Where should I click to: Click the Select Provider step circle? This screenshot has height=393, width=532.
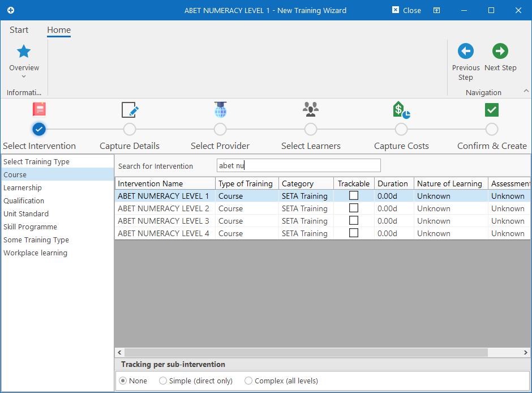tap(220, 129)
